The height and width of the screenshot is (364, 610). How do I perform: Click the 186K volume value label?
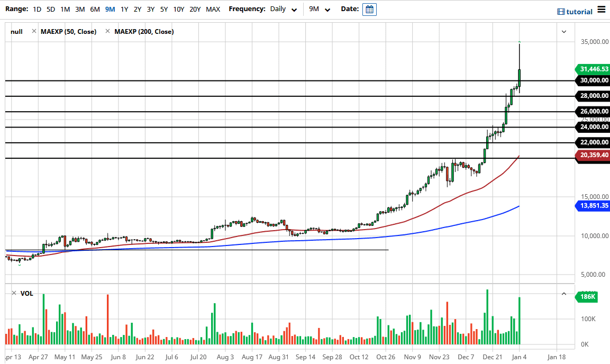click(586, 297)
